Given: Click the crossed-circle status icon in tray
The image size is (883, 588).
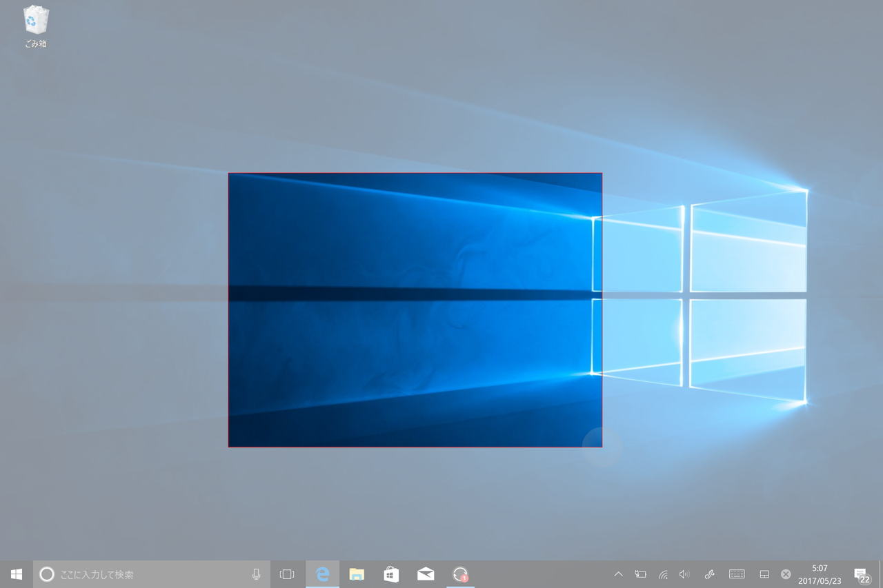Looking at the screenshot, I should coord(786,574).
